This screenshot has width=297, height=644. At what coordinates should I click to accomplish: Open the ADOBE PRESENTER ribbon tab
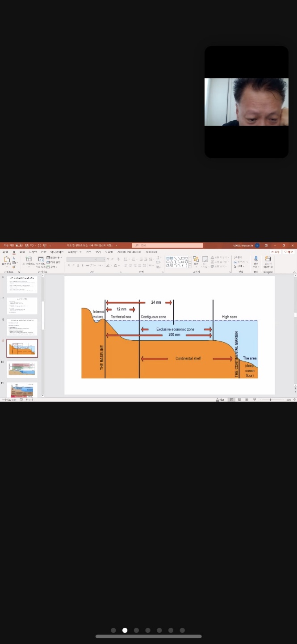tap(129, 252)
